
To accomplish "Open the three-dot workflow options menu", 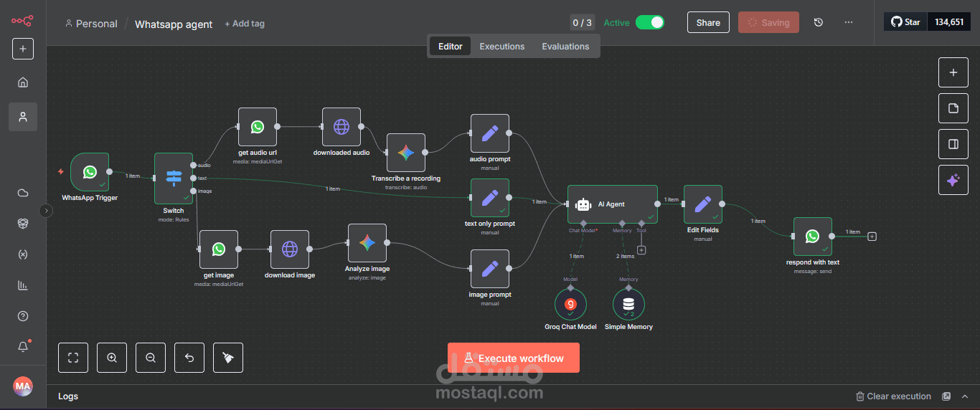I will [849, 23].
